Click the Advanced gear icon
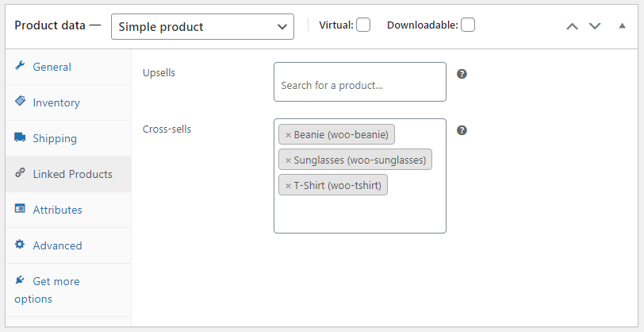Viewport: 644px width, 332px height. 20,245
